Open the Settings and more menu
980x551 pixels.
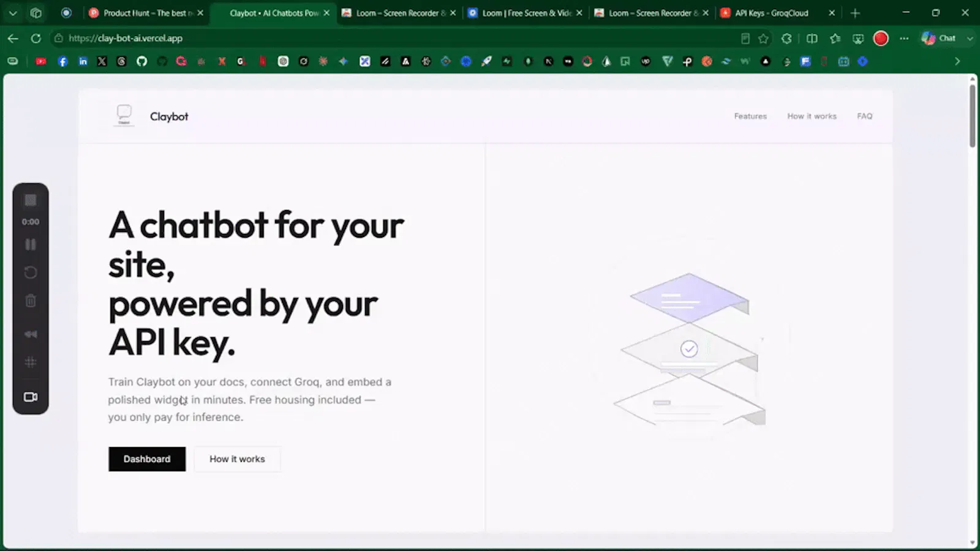[904, 38]
